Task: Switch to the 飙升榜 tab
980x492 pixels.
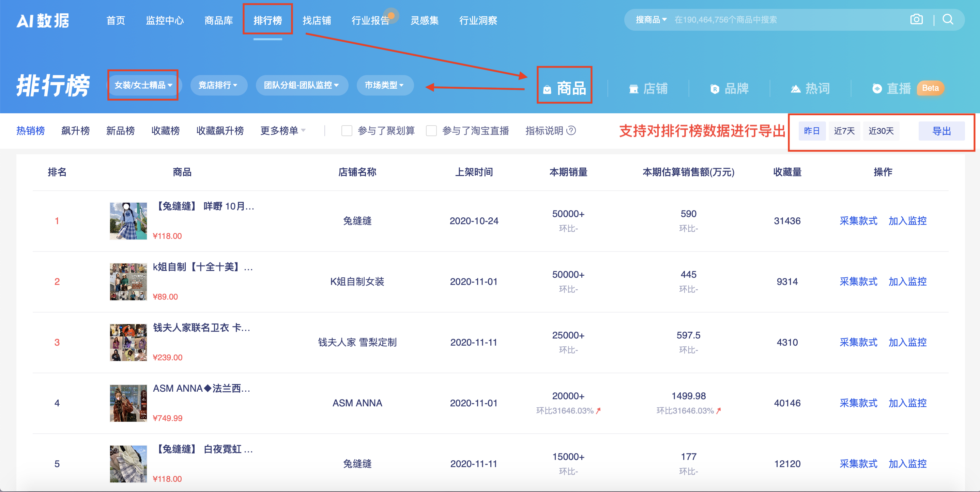Action: 75,130
